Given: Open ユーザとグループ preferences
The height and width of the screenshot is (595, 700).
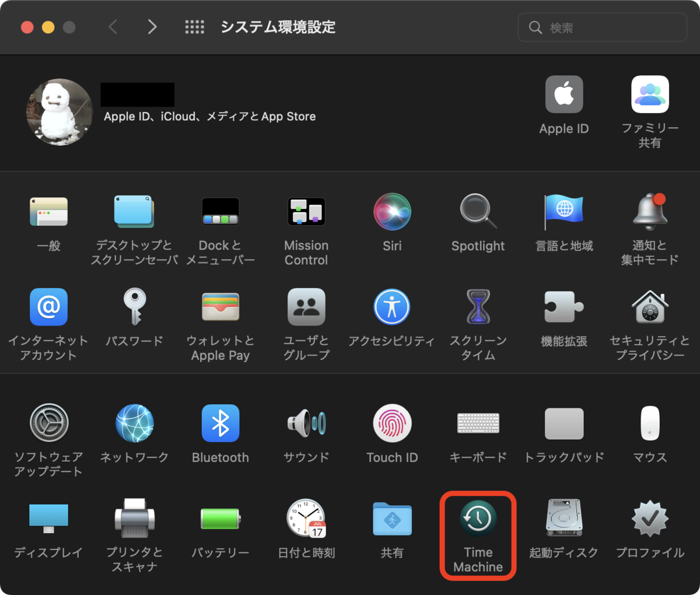Looking at the screenshot, I should click(x=306, y=307).
